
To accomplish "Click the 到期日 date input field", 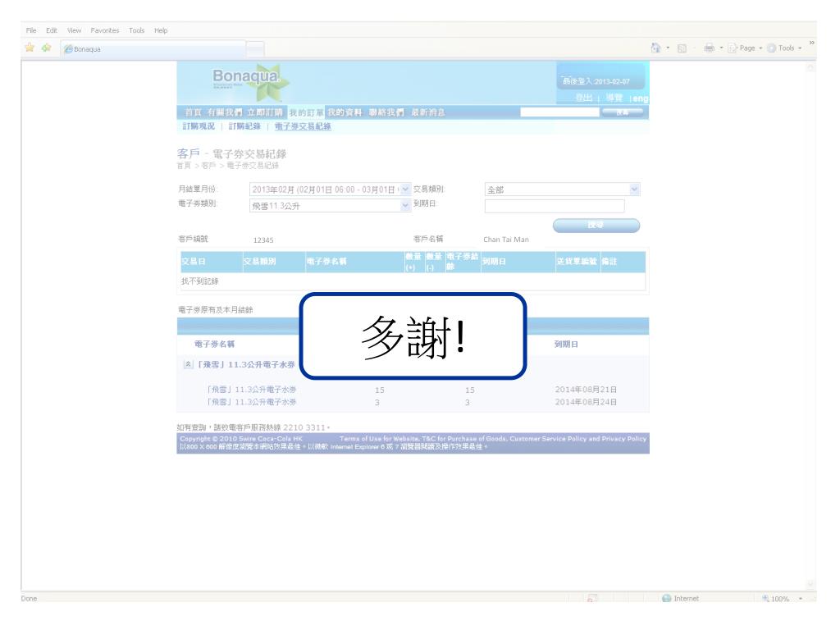I will pos(555,206).
